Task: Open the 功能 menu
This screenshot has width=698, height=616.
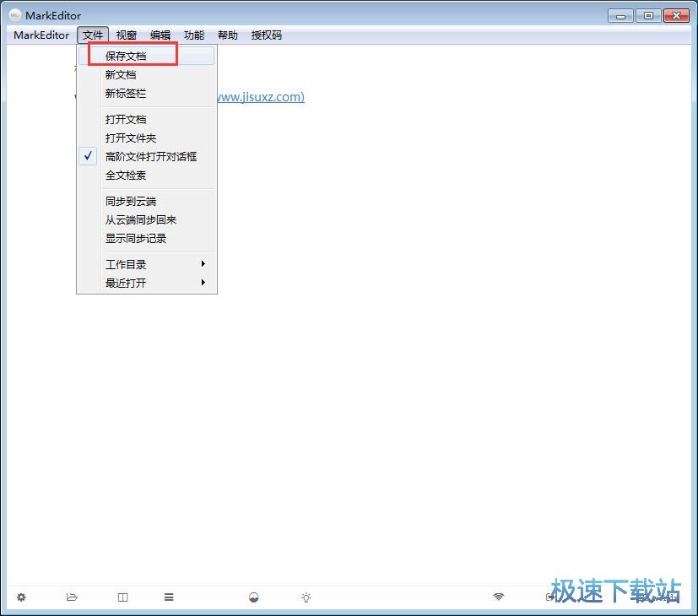Action: tap(194, 35)
